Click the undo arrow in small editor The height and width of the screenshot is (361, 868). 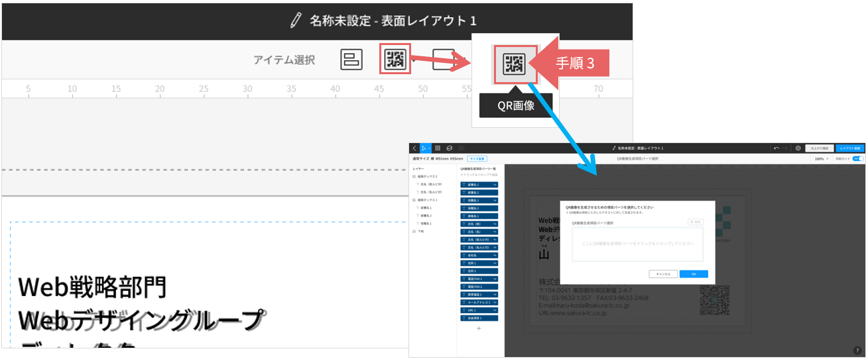776,148
